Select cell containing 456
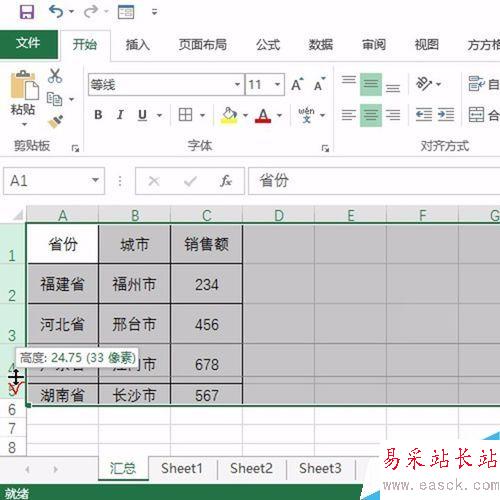 [x=207, y=324]
